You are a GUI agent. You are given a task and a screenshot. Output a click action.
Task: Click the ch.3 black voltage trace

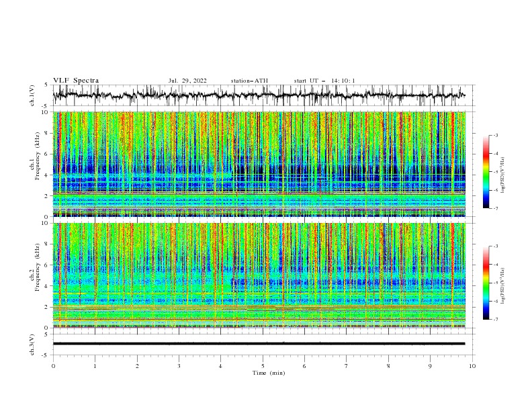point(259,344)
